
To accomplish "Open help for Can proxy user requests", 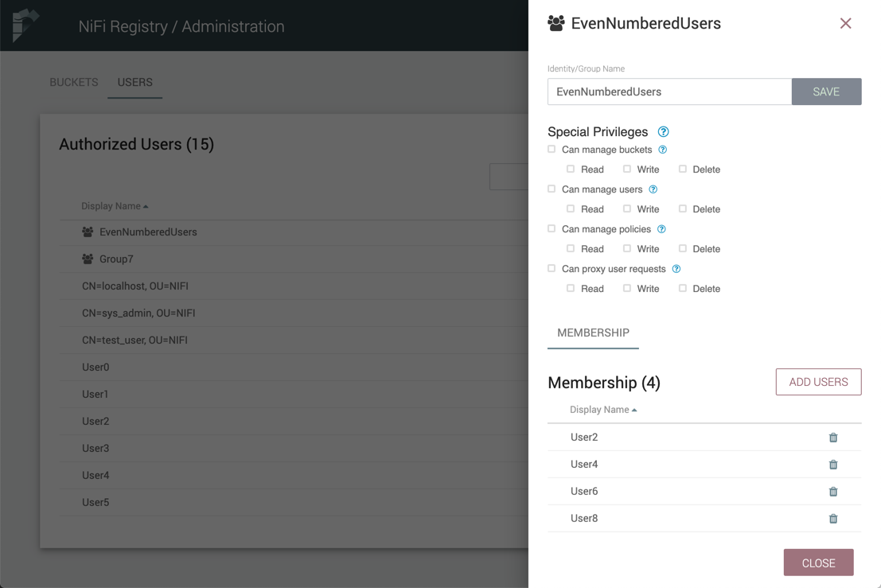I will tap(676, 269).
